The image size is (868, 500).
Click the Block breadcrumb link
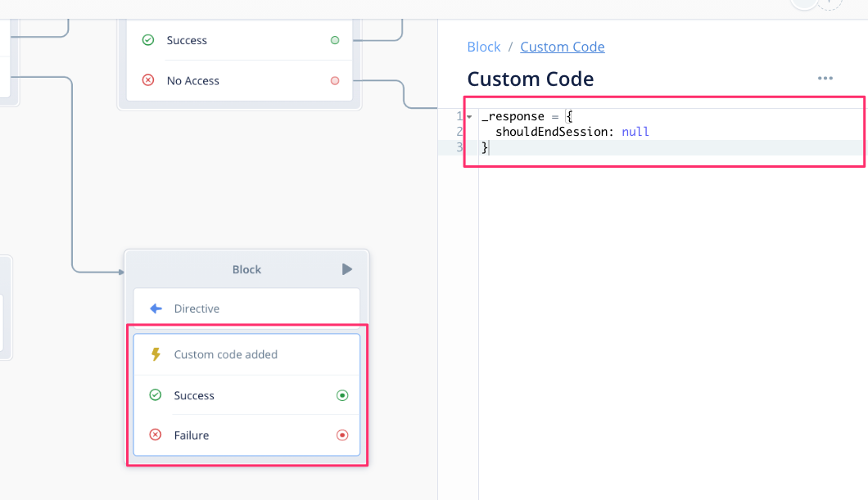(483, 47)
